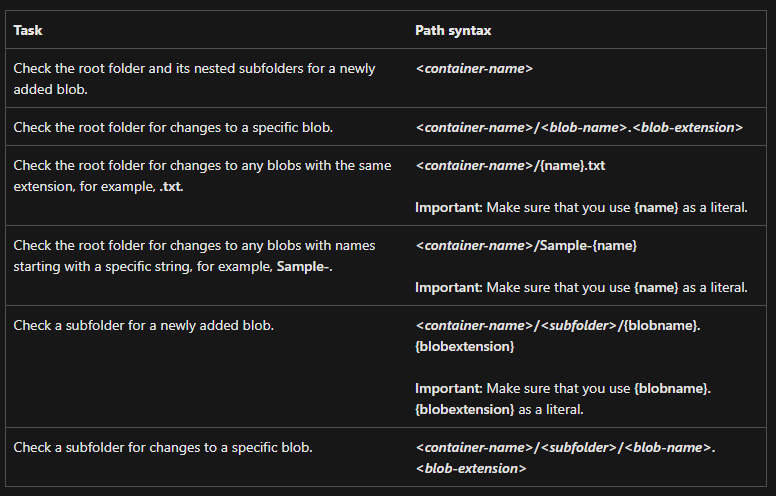The image size is (776, 496).
Task: Click the blob-name.blob-extension root path syntax
Action: point(579,127)
